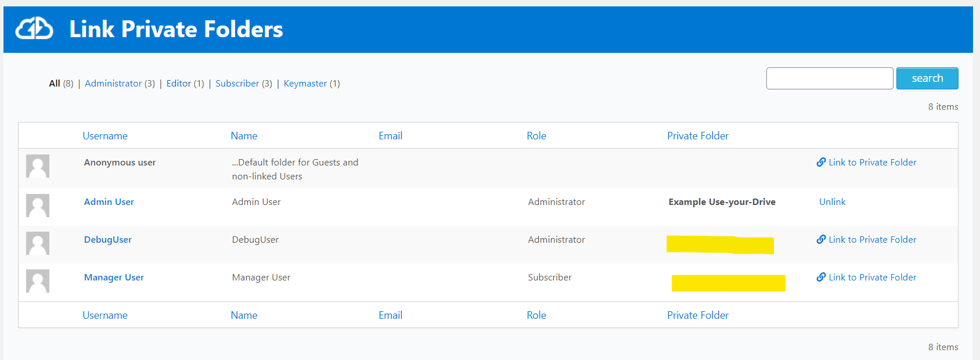The height and width of the screenshot is (360, 980).
Task: Click the cloud logo in the header
Action: click(x=34, y=28)
